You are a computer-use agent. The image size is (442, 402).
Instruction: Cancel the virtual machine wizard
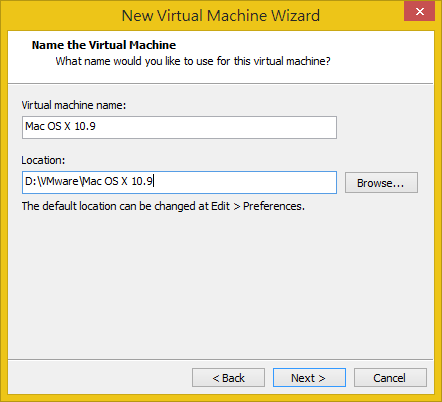[390, 378]
